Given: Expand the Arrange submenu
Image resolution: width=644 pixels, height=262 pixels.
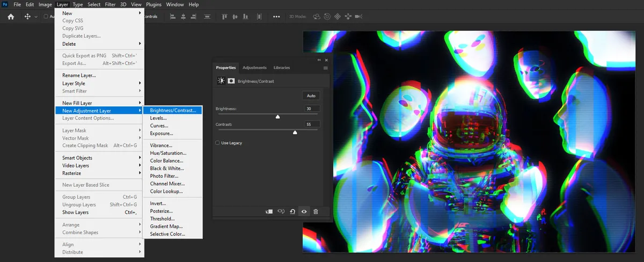Looking at the screenshot, I should [x=99, y=225].
